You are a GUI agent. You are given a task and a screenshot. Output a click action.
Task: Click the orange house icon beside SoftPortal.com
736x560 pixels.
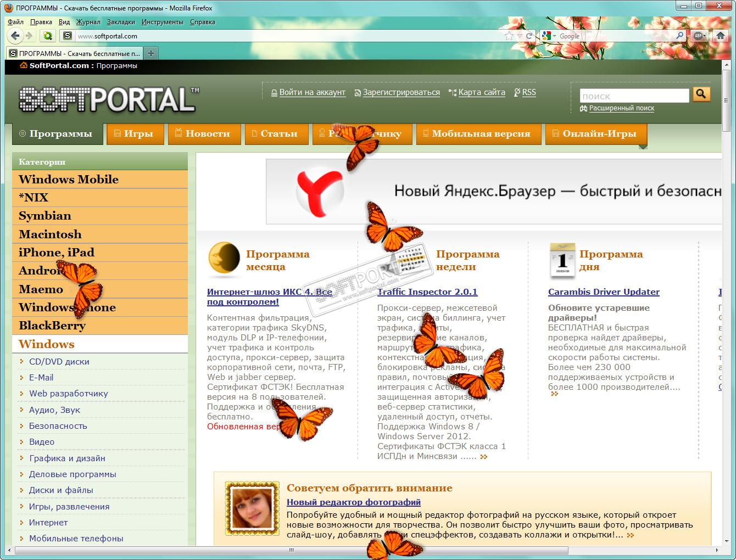click(x=23, y=65)
